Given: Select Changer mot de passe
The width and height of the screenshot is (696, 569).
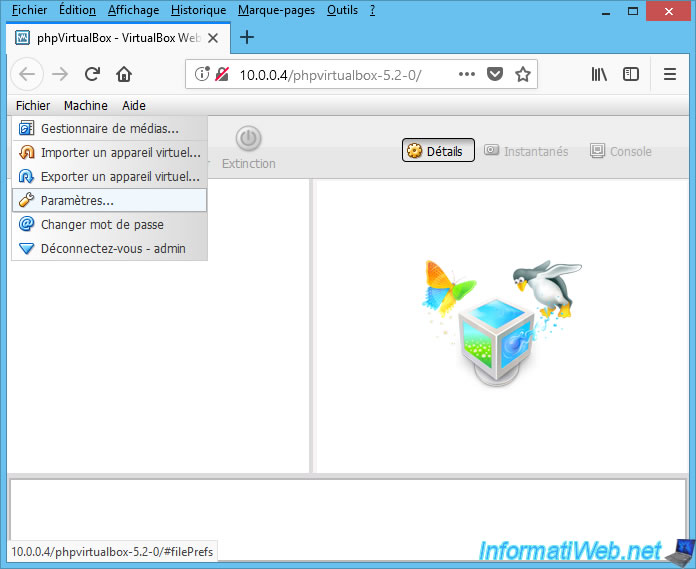Looking at the screenshot, I should [110, 225].
